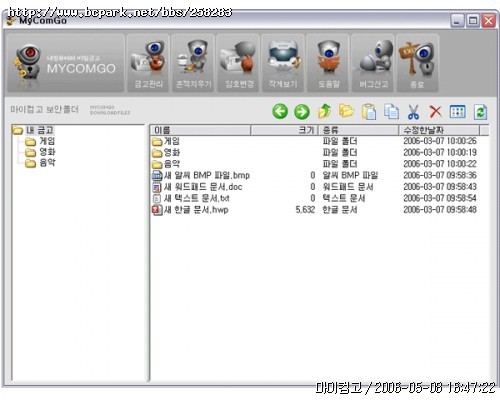Click the date 2006-03-07 10:00:26
This screenshot has height=400, width=500.
[x=440, y=141]
